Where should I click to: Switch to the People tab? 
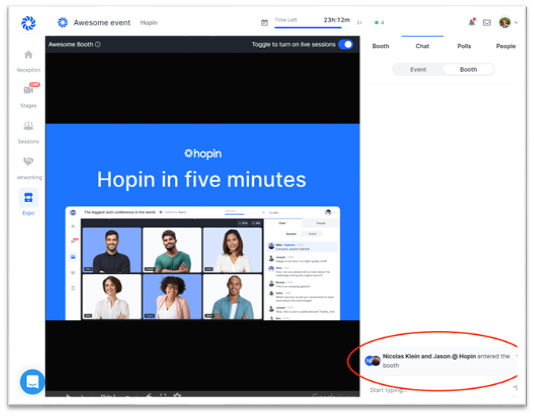[506, 46]
